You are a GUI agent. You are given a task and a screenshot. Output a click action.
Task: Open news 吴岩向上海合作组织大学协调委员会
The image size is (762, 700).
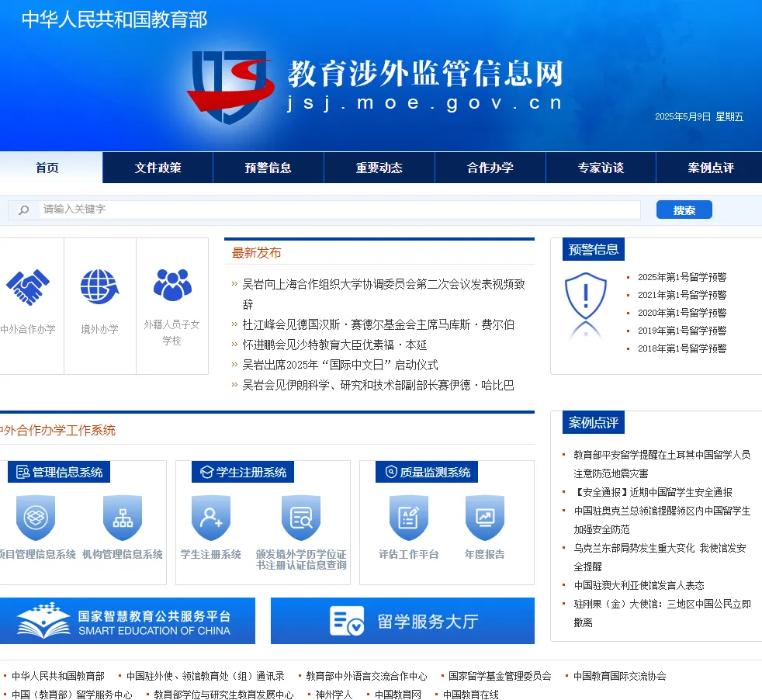(x=383, y=294)
